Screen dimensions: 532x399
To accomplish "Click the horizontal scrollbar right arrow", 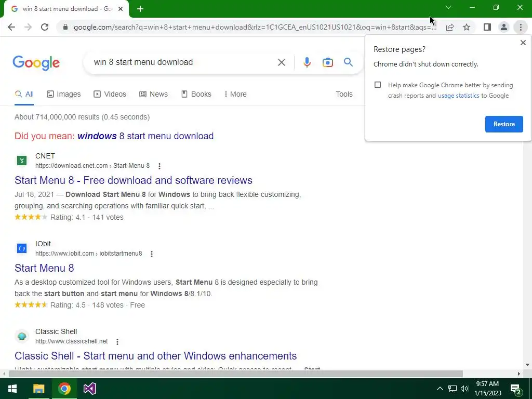I will click(519, 374).
